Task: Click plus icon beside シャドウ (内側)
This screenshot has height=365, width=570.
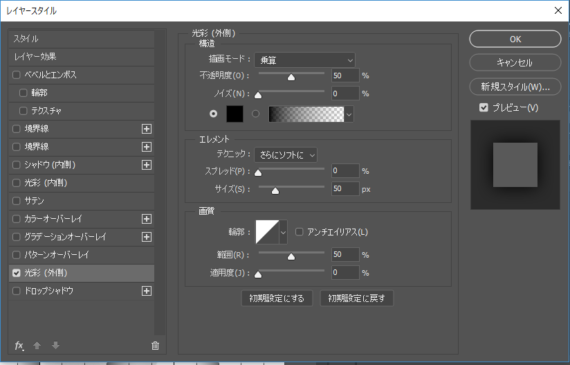Action: coord(146,165)
